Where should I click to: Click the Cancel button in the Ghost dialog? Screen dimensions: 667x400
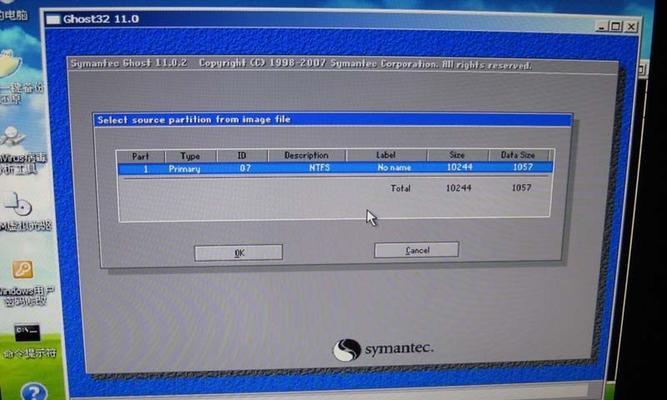(416, 250)
